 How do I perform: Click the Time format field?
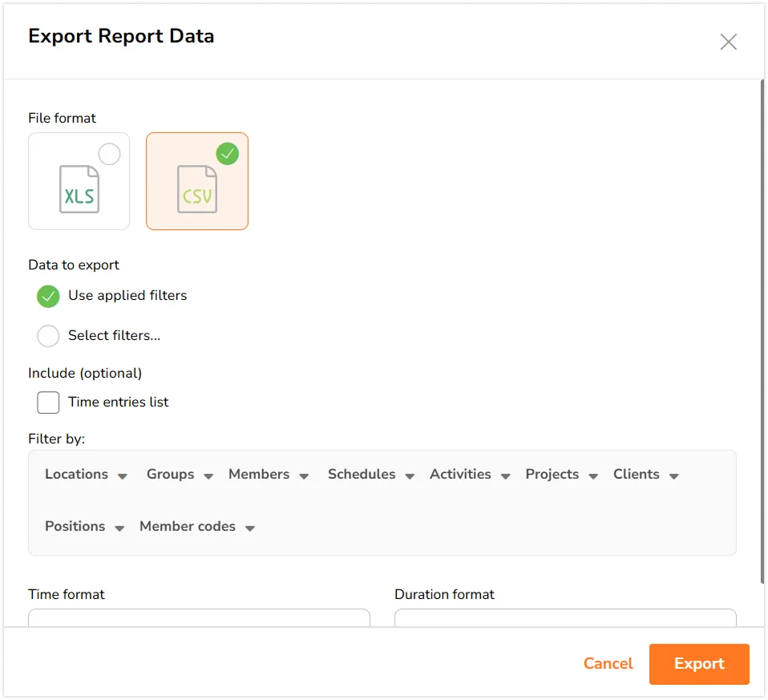coord(199,617)
